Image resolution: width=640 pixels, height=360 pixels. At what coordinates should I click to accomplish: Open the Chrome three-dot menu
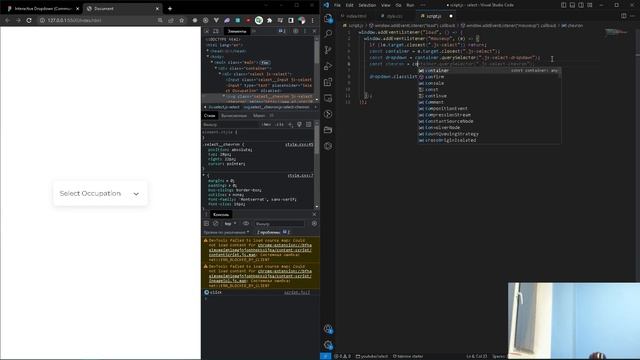coord(313,20)
